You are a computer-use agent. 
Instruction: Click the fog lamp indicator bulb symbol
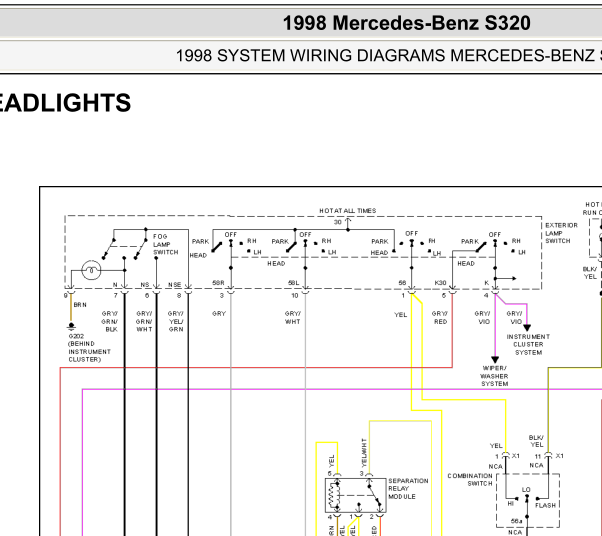91,270
